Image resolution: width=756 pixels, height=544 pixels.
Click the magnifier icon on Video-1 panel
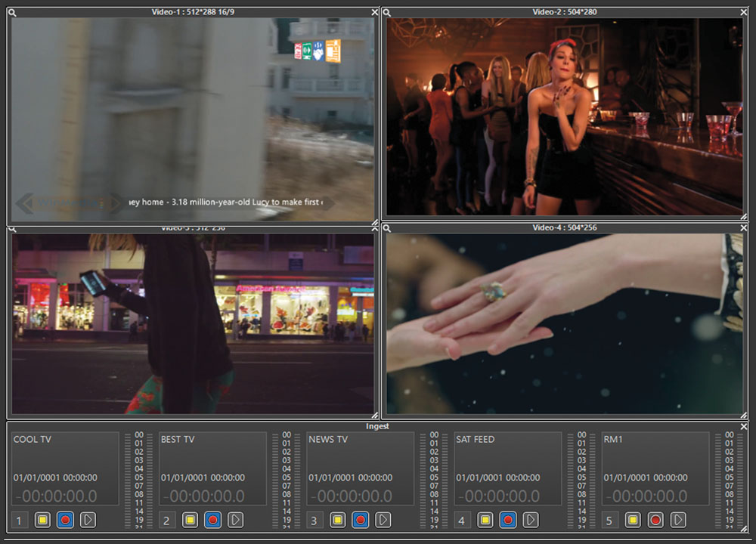12,12
